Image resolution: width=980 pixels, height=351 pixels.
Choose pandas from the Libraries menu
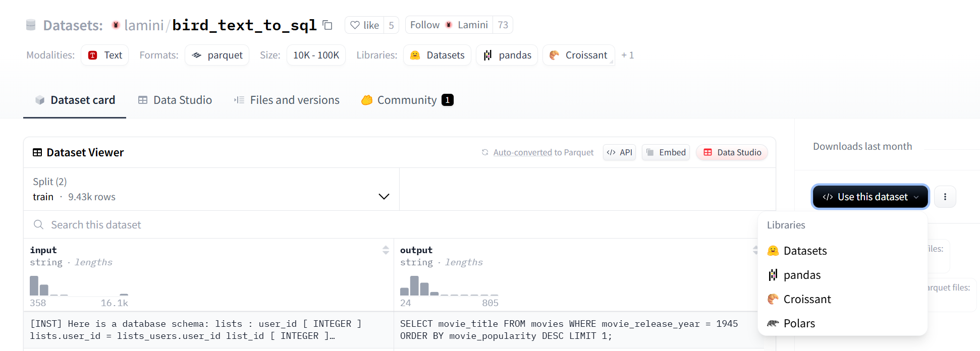pos(843,275)
